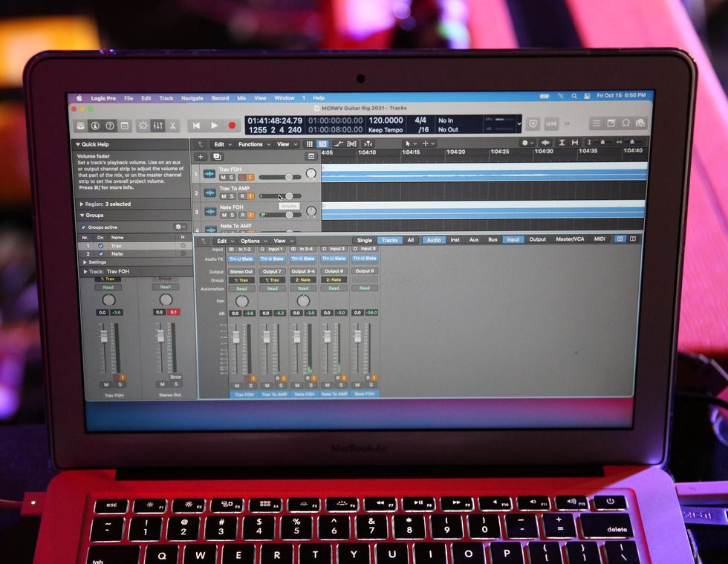Toggle the Aux filter button in the Mixer
The height and width of the screenshot is (564, 728).
click(474, 240)
